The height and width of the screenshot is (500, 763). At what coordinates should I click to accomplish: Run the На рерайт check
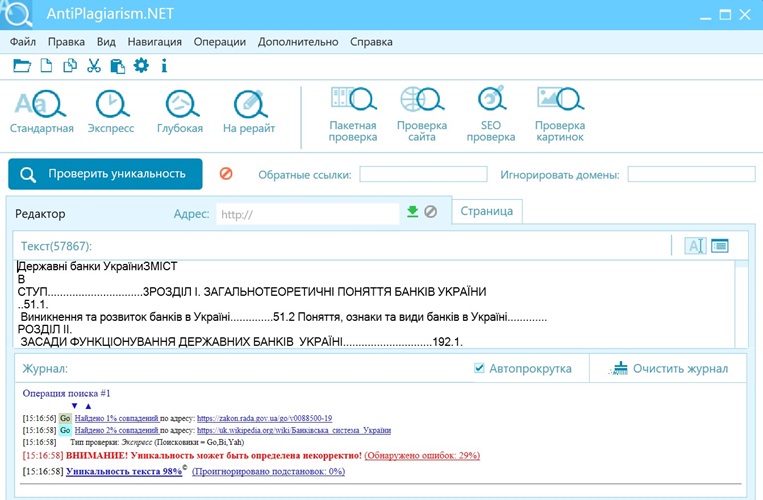249,112
